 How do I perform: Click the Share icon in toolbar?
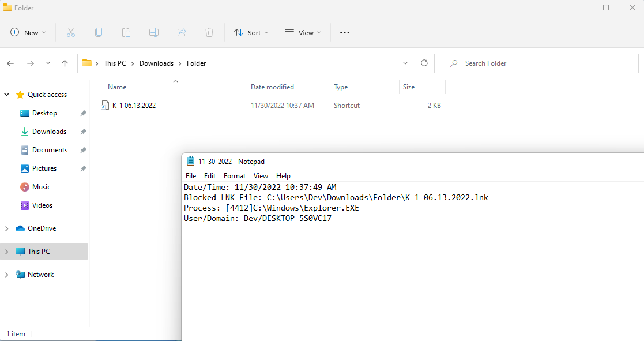[182, 32]
